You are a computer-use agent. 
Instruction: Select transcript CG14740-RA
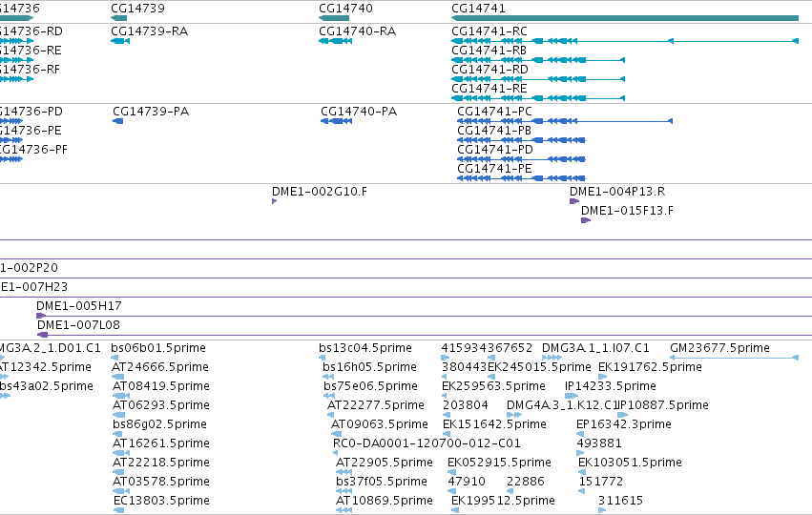tap(357, 31)
